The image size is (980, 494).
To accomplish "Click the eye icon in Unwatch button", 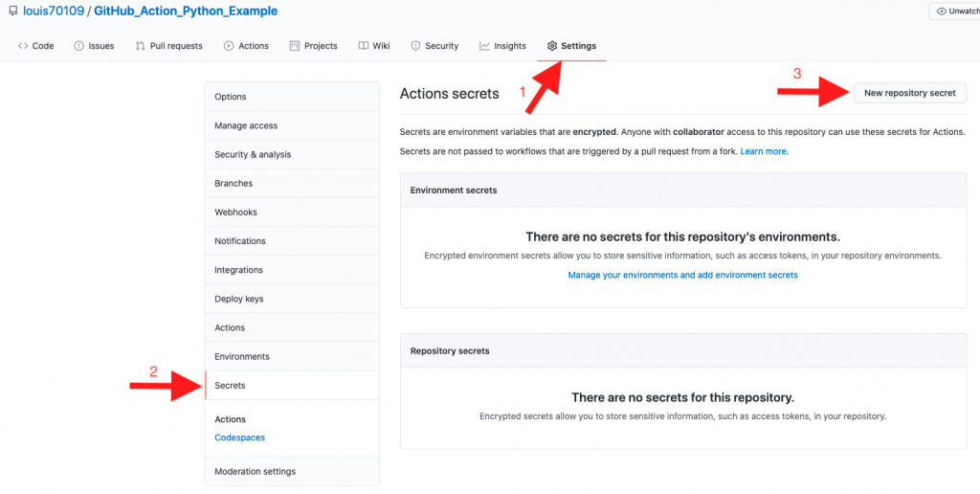I will tap(942, 11).
